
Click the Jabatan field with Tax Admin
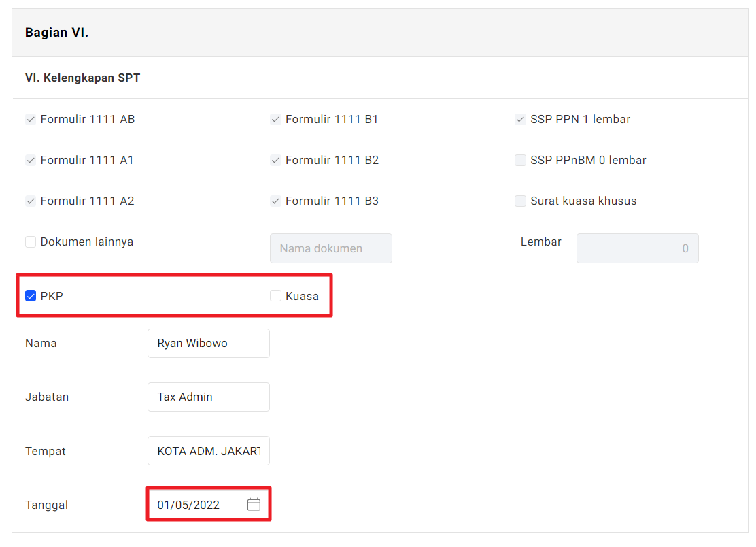coord(208,397)
